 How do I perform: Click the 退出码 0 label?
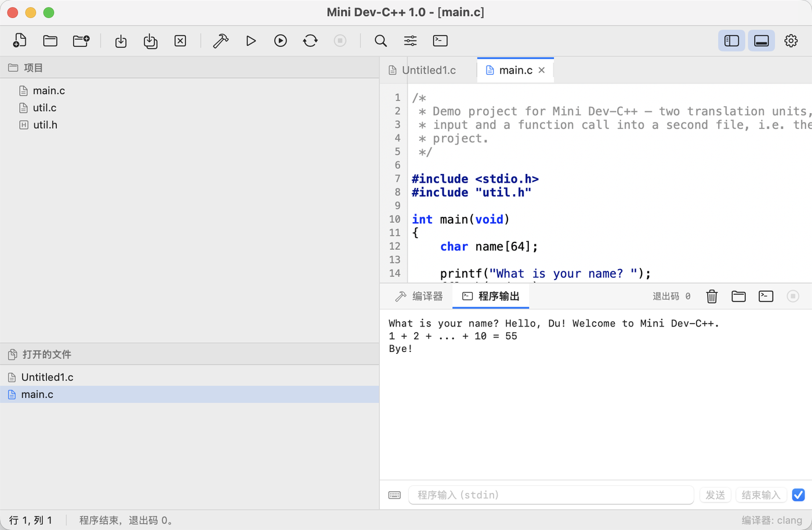point(672,296)
